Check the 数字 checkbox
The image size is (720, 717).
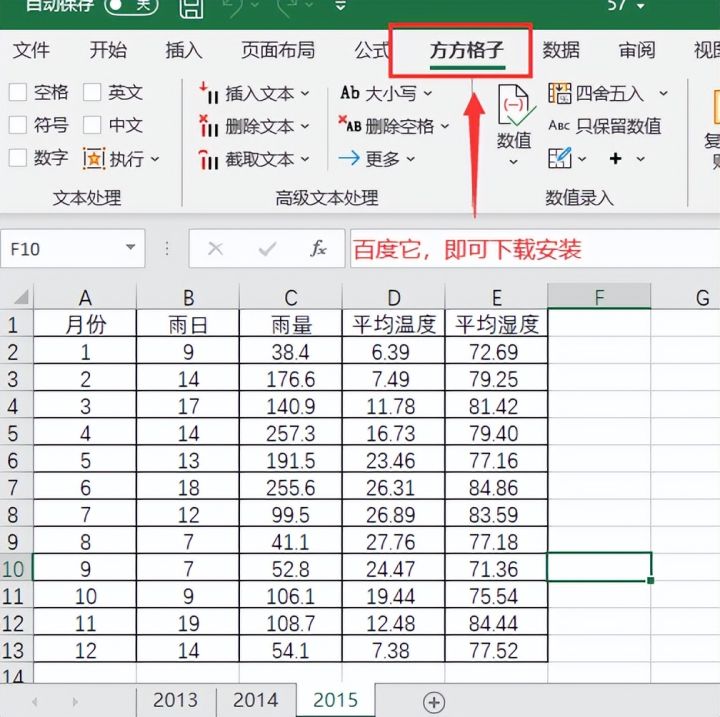pos(17,158)
